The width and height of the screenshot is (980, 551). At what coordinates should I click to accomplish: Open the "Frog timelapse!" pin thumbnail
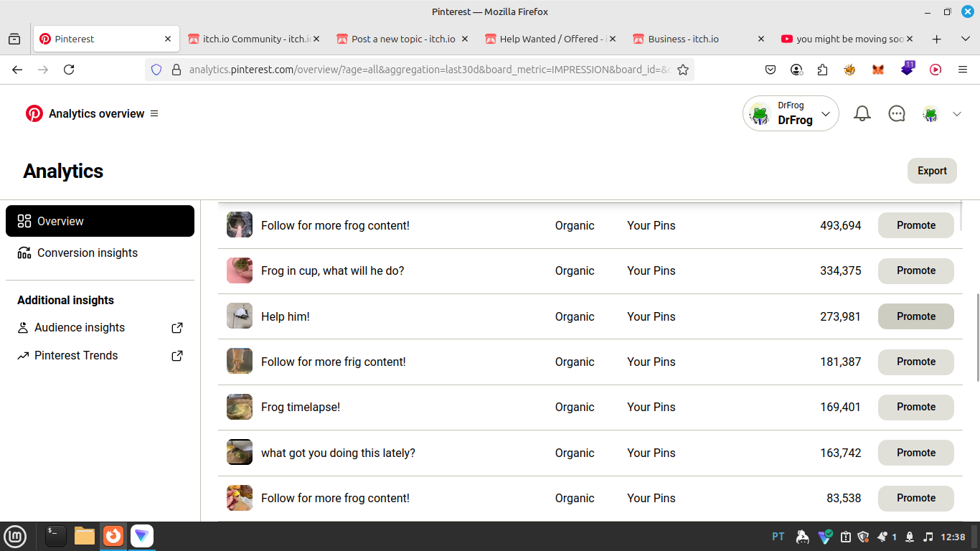coord(240,407)
